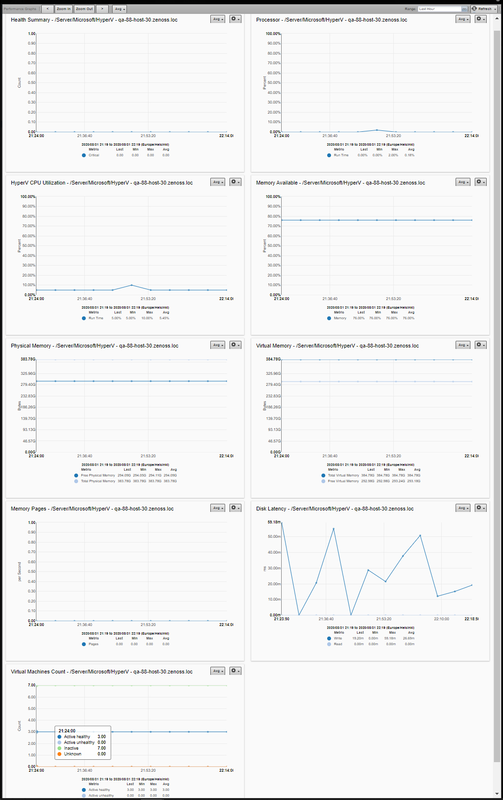Select Physical Memory graph title
The width and height of the screenshot is (503, 800).
pyautogui.click(x=94, y=345)
